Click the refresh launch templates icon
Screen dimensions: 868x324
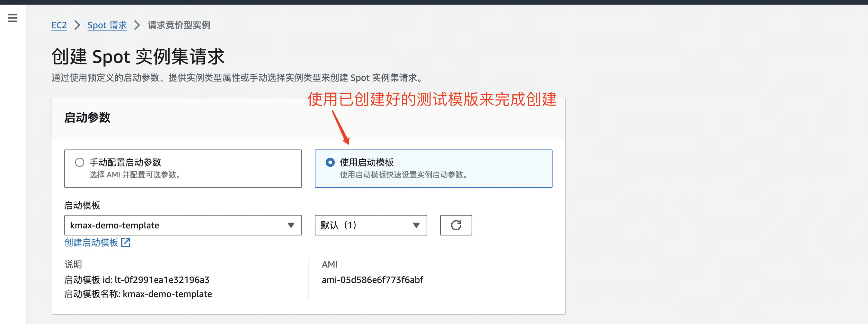click(x=456, y=225)
